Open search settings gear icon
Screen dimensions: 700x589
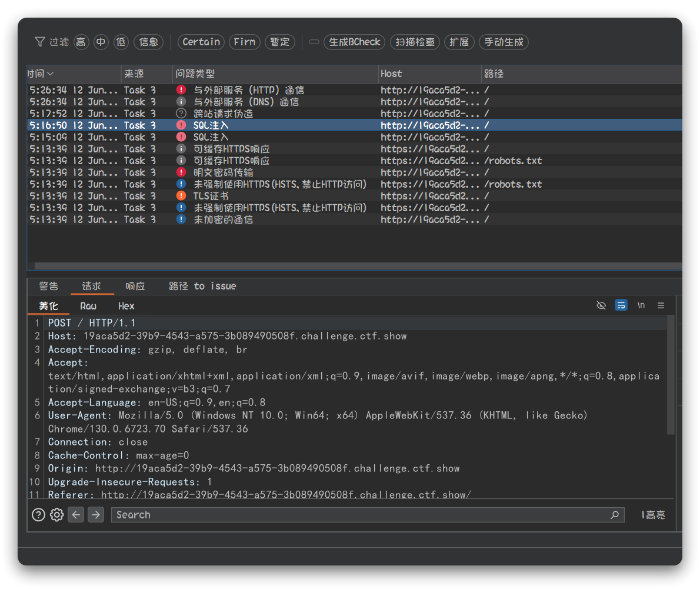(56, 515)
